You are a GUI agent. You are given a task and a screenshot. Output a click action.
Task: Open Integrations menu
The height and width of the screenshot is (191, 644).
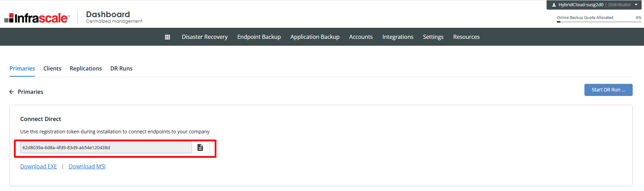point(398,37)
